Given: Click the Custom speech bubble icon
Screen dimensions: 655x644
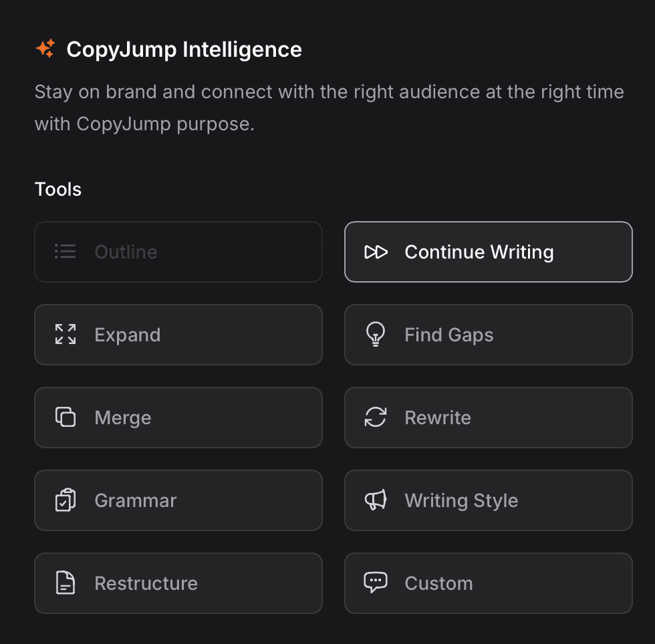Looking at the screenshot, I should [x=376, y=583].
